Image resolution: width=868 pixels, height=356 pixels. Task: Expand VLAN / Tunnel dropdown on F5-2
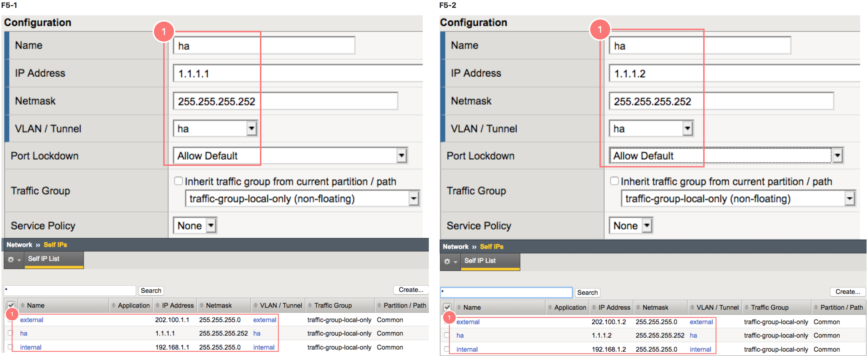(687, 128)
